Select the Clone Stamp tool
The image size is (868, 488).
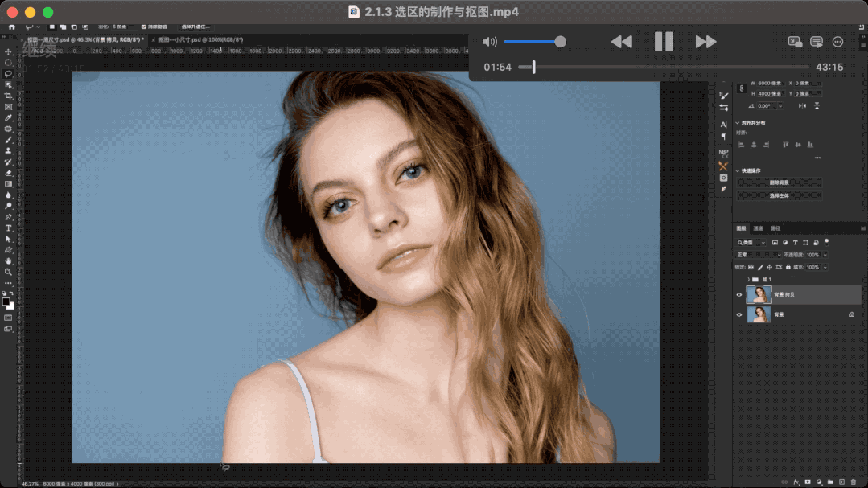pyautogui.click(x=8, y=151)
